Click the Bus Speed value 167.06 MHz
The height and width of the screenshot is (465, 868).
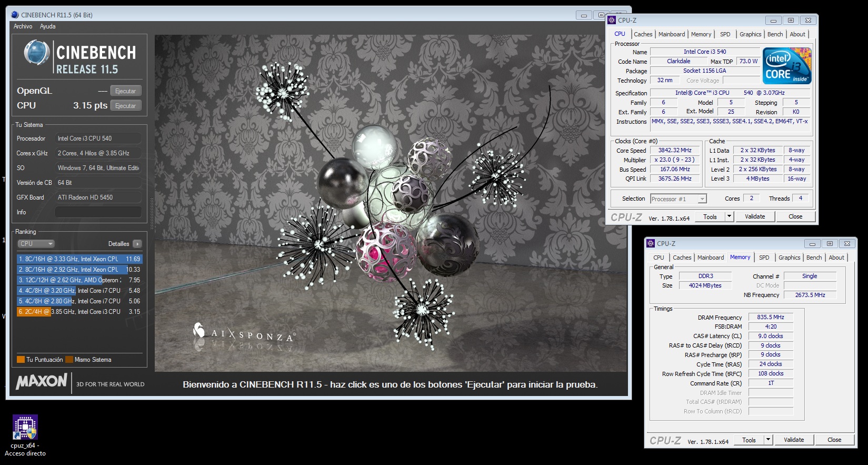click(x=675, y=170)
